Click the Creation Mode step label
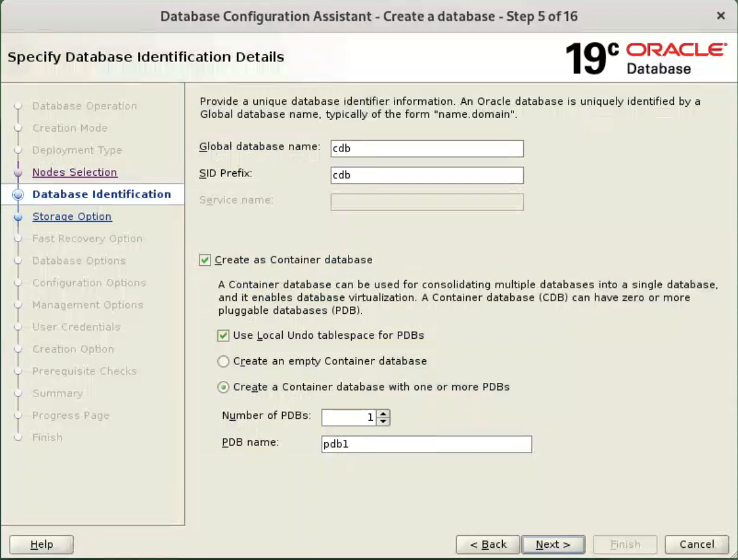The image size is (738, 560). click(70, 128)
